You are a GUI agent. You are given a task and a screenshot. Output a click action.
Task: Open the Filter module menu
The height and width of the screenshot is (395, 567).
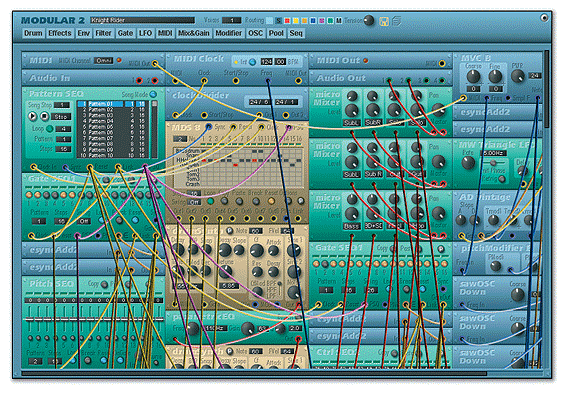(x=103, y=33)
